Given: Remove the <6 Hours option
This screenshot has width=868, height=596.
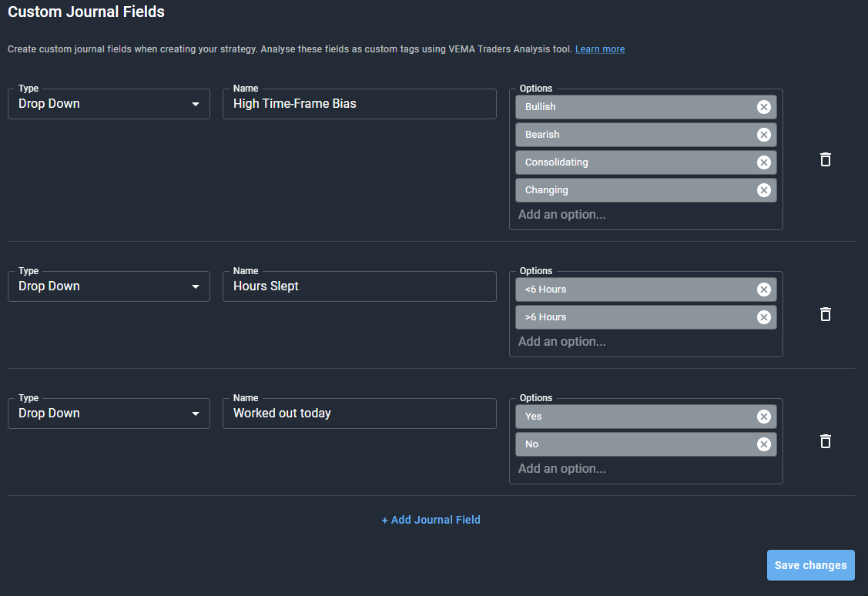Looking at the screenshot, I should pos(764,290).
